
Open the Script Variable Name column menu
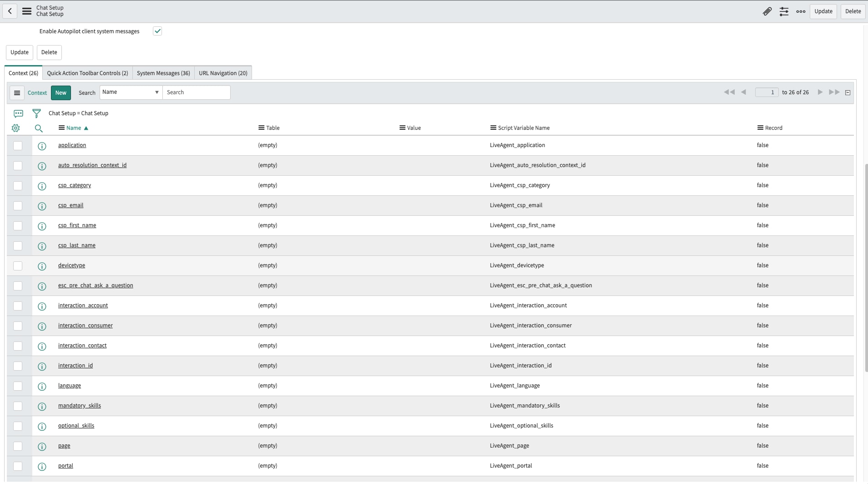(493, 128)
